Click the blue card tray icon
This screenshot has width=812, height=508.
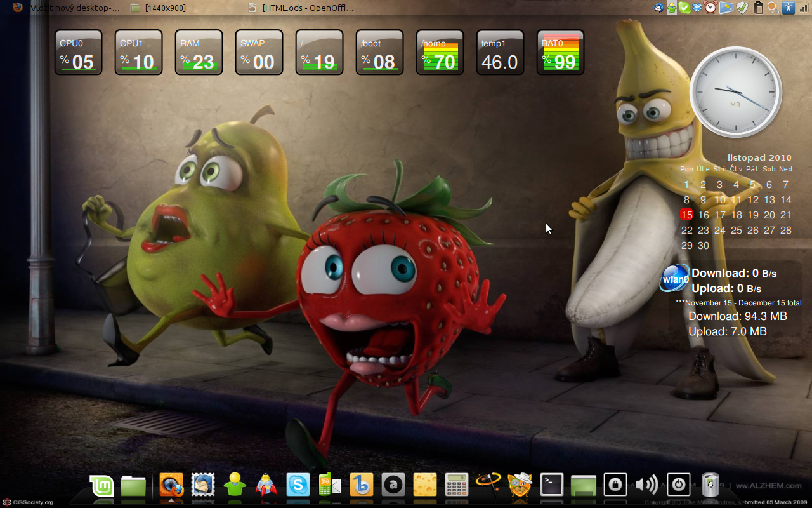pos(726,8)
